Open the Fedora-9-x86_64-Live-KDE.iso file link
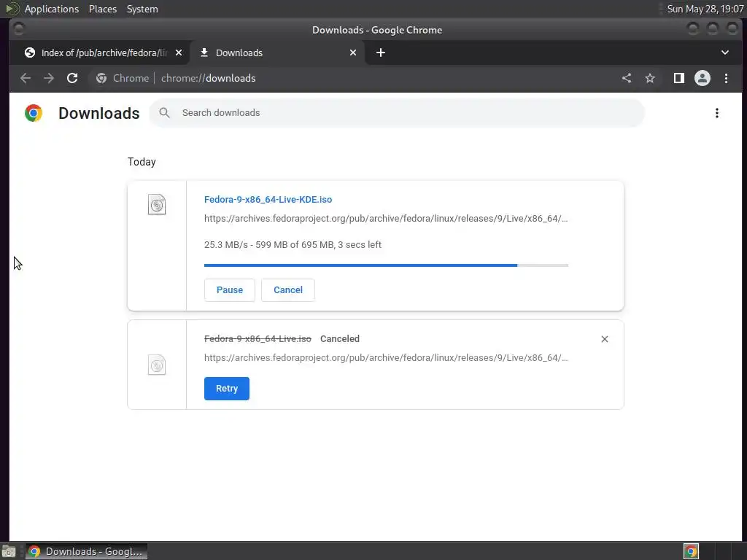The width and height of the screenshot is (747, 560). 268,200
